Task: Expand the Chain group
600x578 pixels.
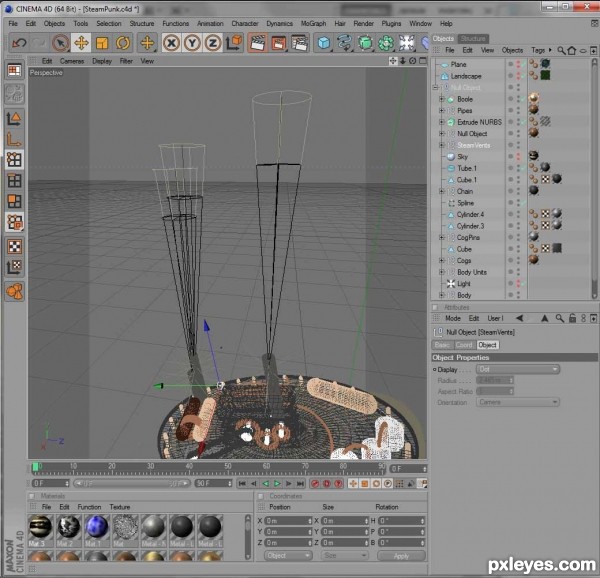Action: (x=442, y=191)
